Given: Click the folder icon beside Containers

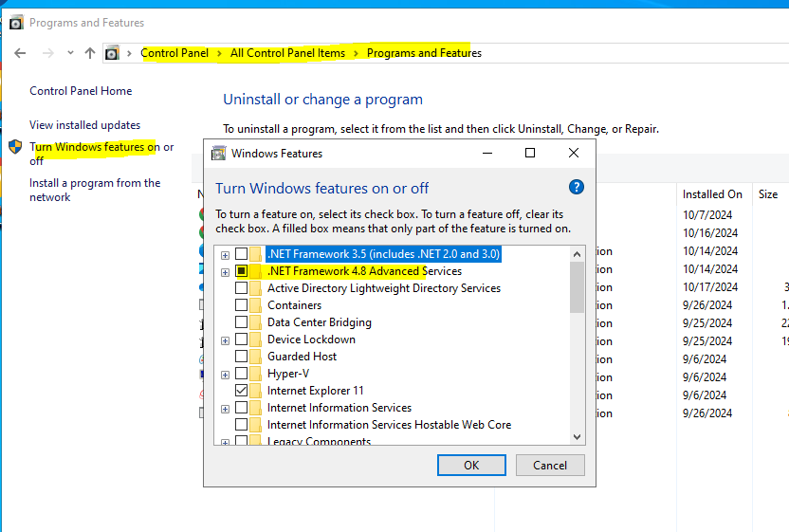Looking at the screenshot, I should 256,305.
